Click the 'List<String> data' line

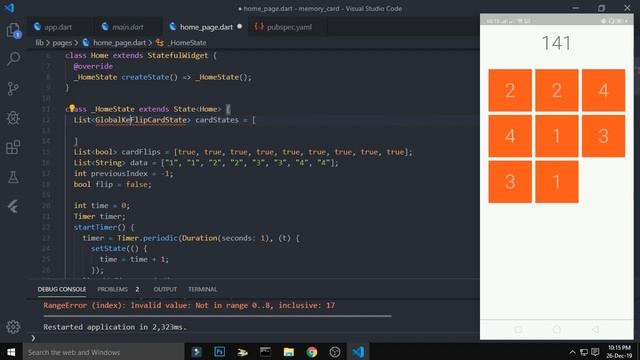point(206,163)
